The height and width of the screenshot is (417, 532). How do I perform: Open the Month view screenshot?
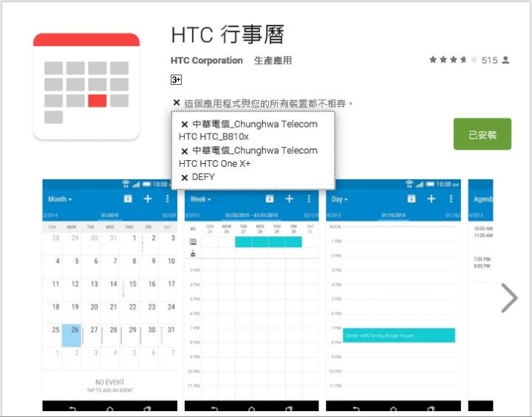click(x=110, y=295)
